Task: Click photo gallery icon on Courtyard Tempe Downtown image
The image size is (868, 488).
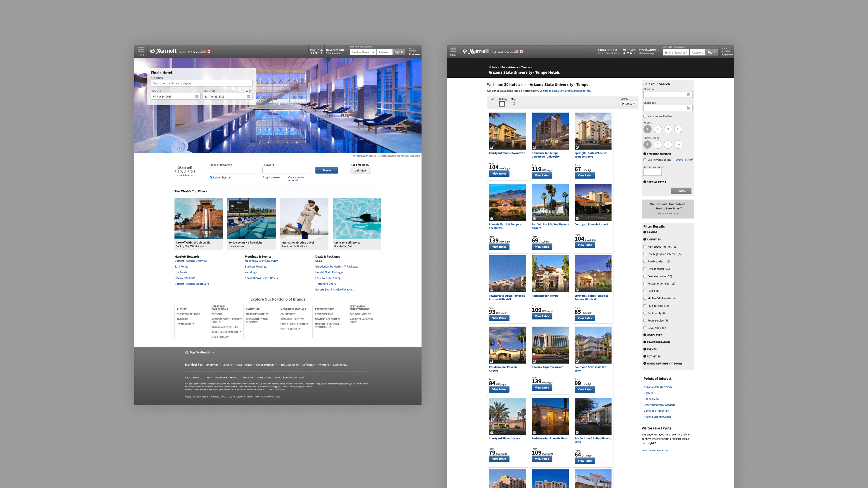Action: coord(492,147)
